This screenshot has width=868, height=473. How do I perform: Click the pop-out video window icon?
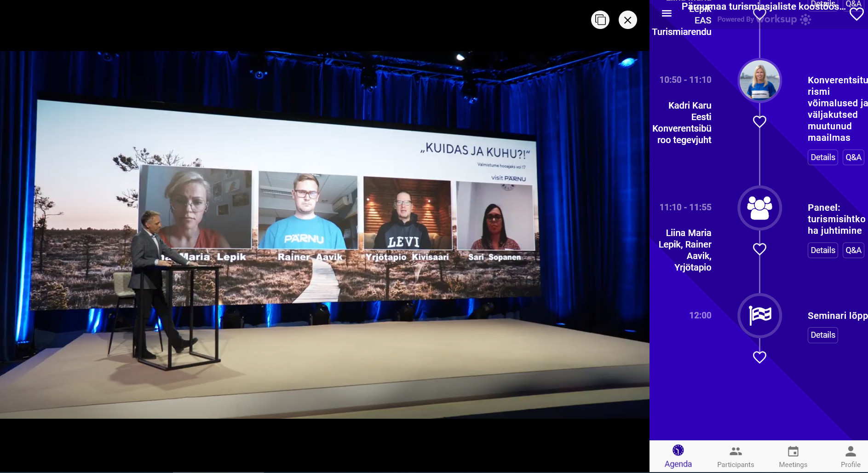click(x=600, y=20)
